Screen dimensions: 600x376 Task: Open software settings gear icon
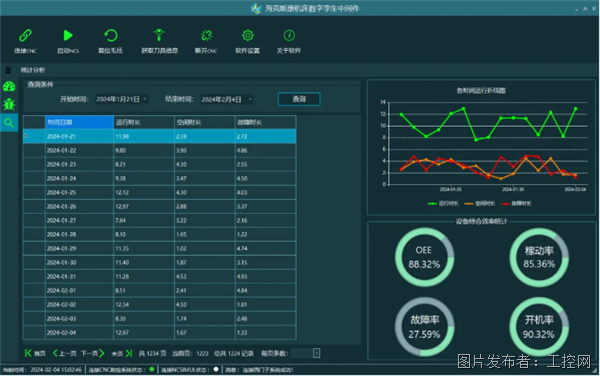tap(248, 35)
